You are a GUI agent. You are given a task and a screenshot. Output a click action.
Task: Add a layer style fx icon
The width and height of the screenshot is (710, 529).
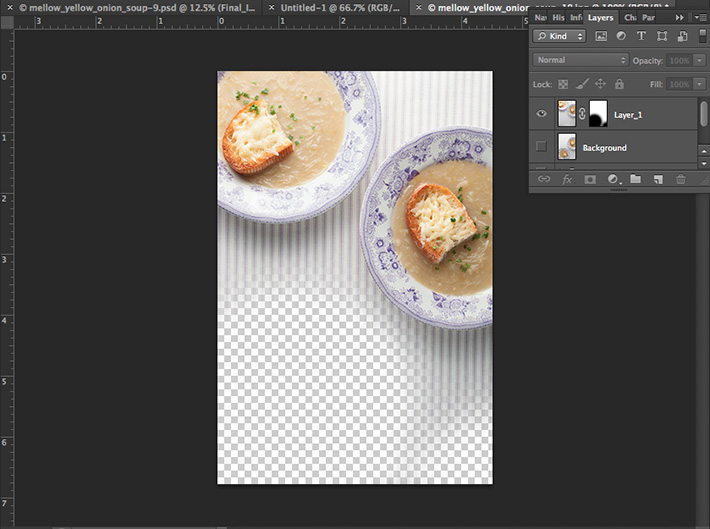[567, 179]
